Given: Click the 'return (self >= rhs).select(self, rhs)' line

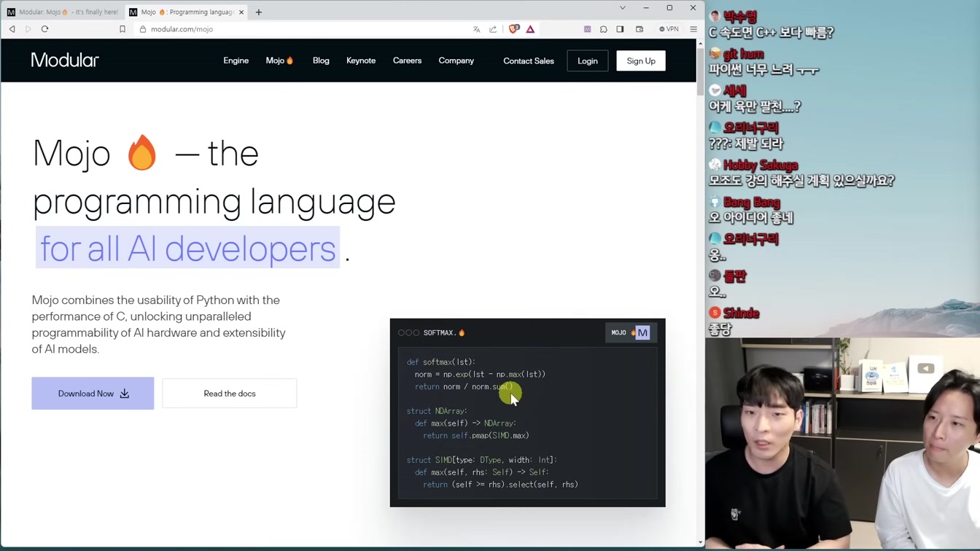Looking at the screenshot, I should pos(500,485).
